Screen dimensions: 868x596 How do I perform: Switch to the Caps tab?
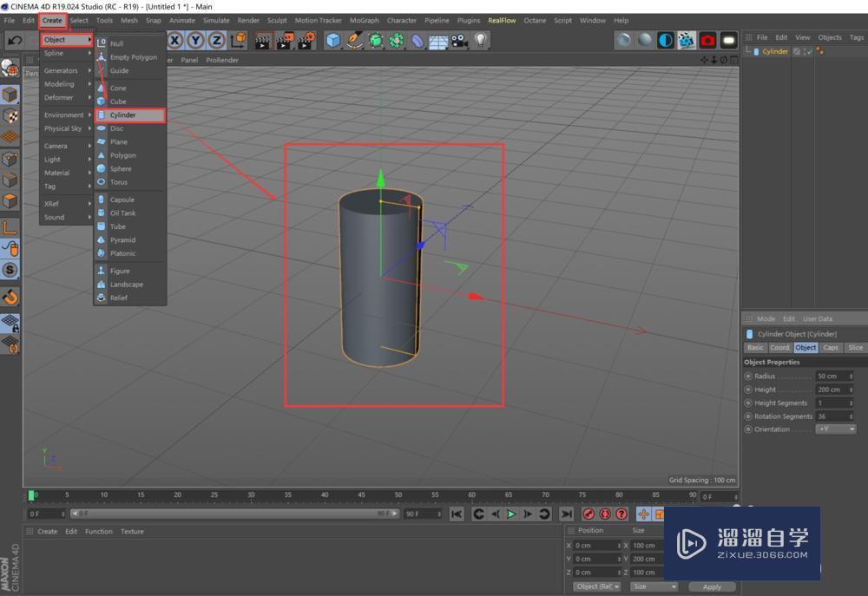[x=831, y=348]
